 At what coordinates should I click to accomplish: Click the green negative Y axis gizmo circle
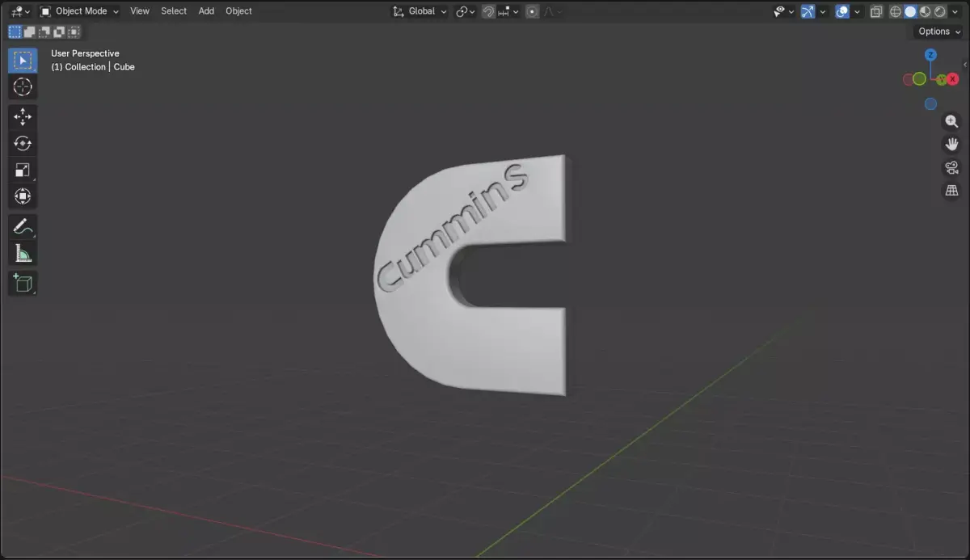pos(919,79)
